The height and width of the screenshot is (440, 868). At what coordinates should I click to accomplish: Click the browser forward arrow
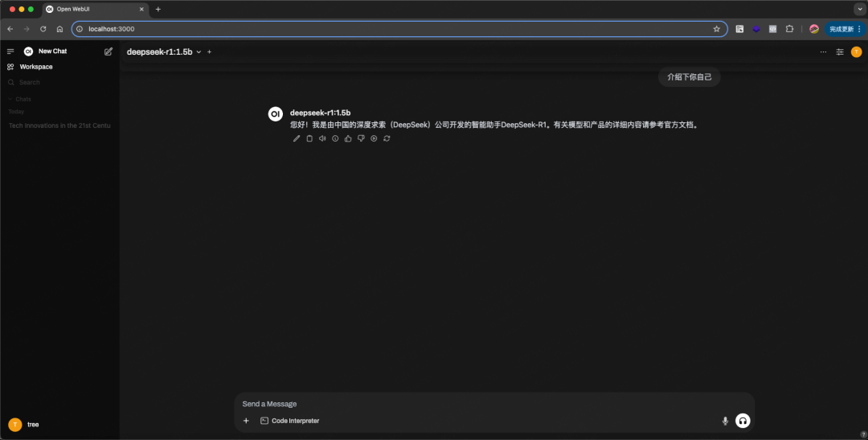coord(27,29)
